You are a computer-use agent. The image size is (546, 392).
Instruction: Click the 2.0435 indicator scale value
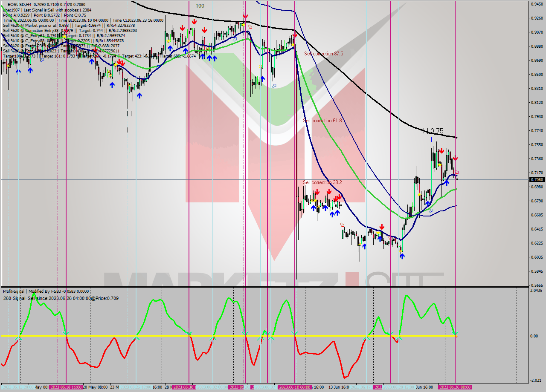537,291
